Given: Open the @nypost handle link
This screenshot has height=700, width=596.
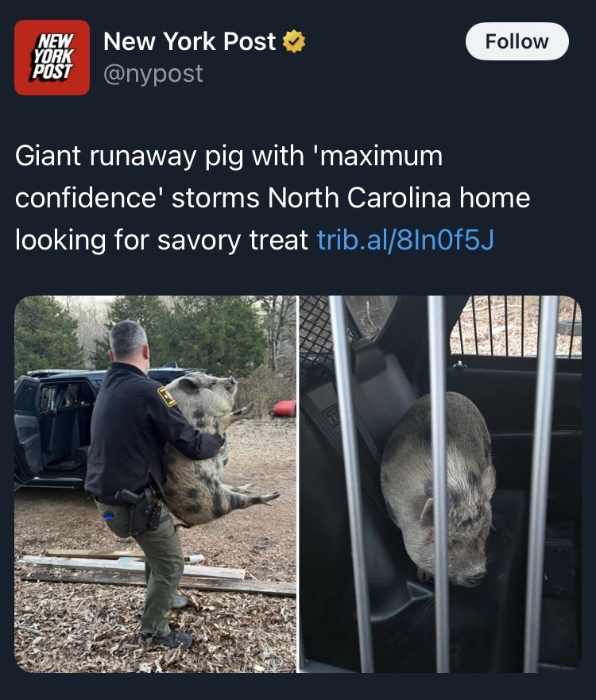Looking at the screenshot, I should [x=153, y=74].
